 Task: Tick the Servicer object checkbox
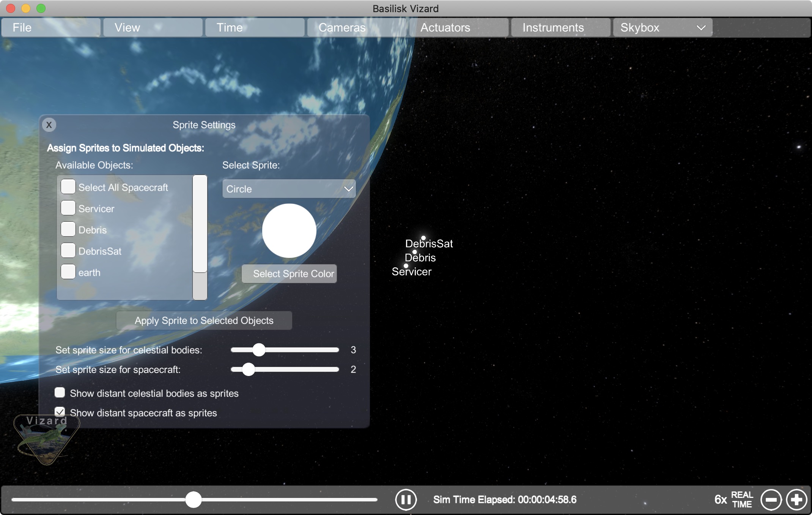[x=68, y=208]
